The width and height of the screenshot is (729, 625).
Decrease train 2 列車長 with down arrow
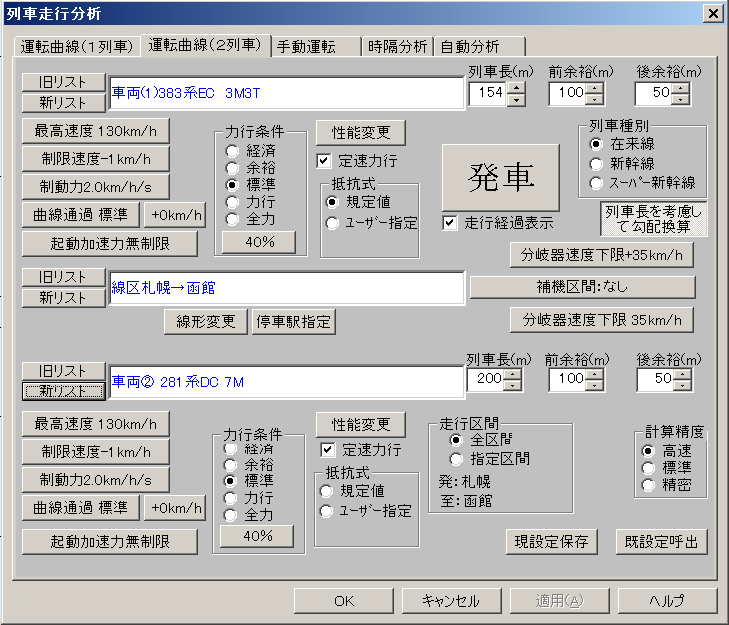point(512,385)
